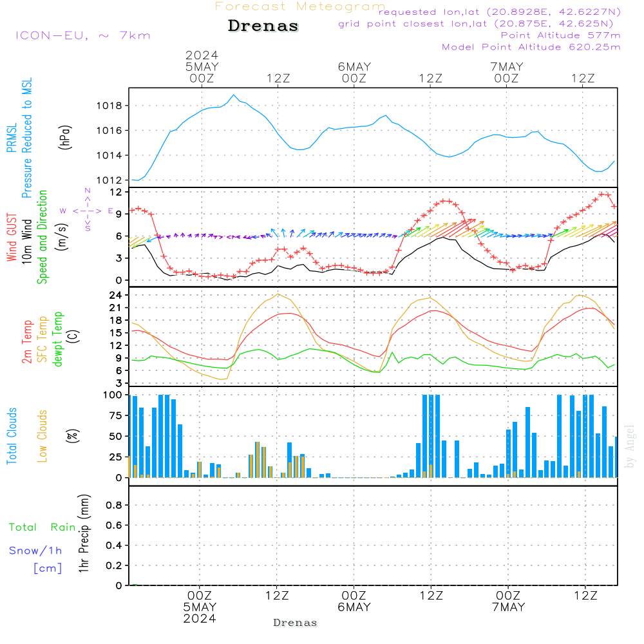Click the Point Altitude 577m text
This screenshot has height=644, width=644.
(x=560, y=35)
